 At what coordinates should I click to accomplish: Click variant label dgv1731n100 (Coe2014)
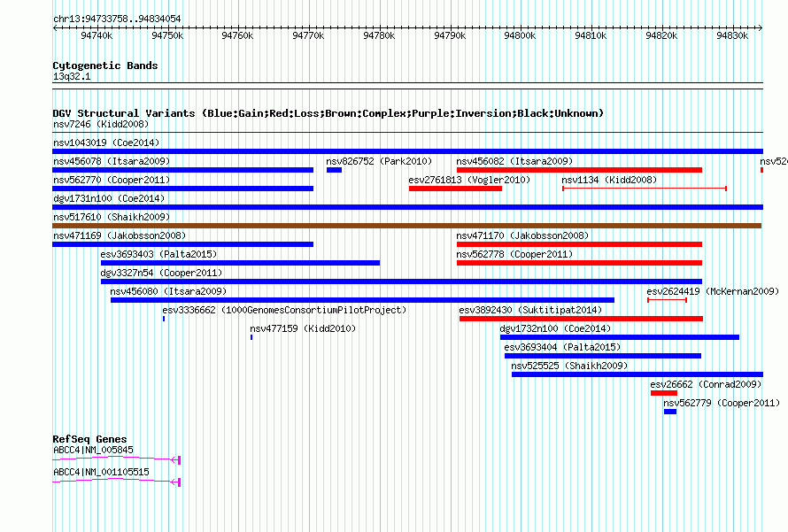(x=109, y=198)
